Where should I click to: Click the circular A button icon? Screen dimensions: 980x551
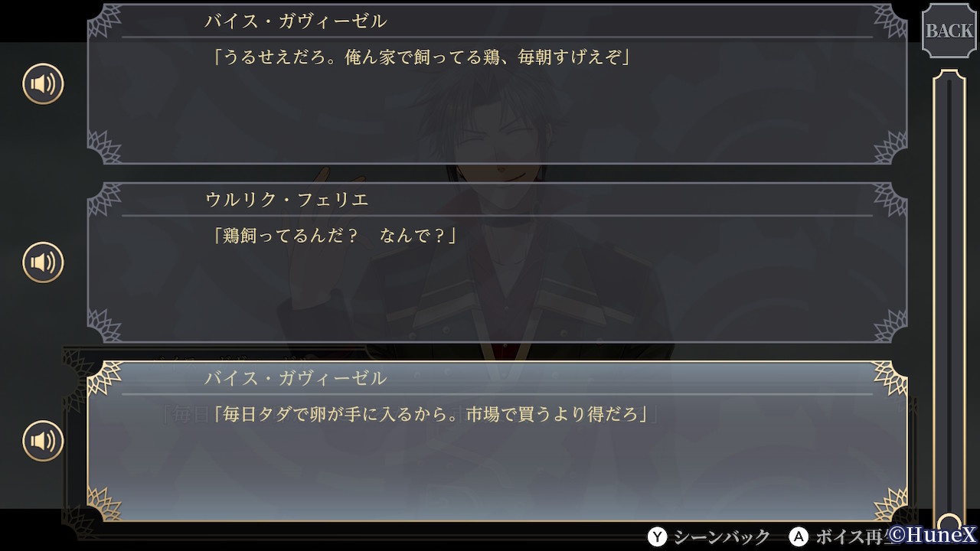coord(799,536)
